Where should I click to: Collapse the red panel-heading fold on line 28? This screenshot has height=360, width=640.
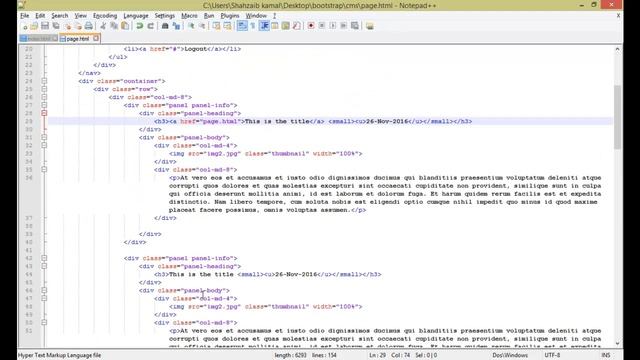44,113
